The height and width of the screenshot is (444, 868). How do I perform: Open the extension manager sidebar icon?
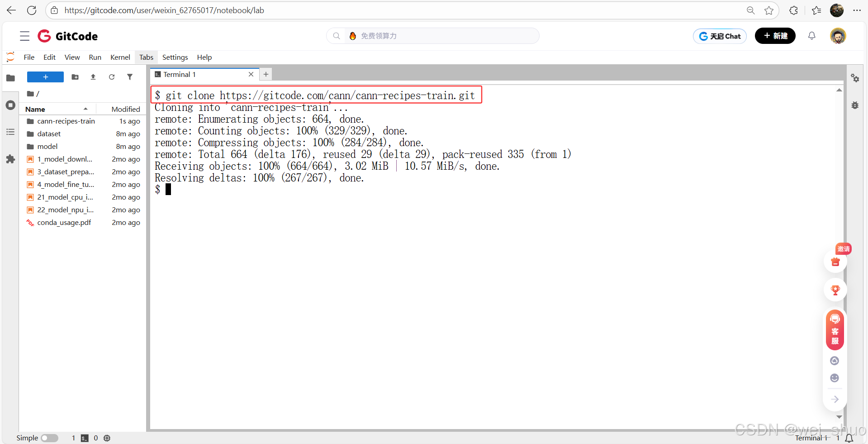(x=10, y=159)
